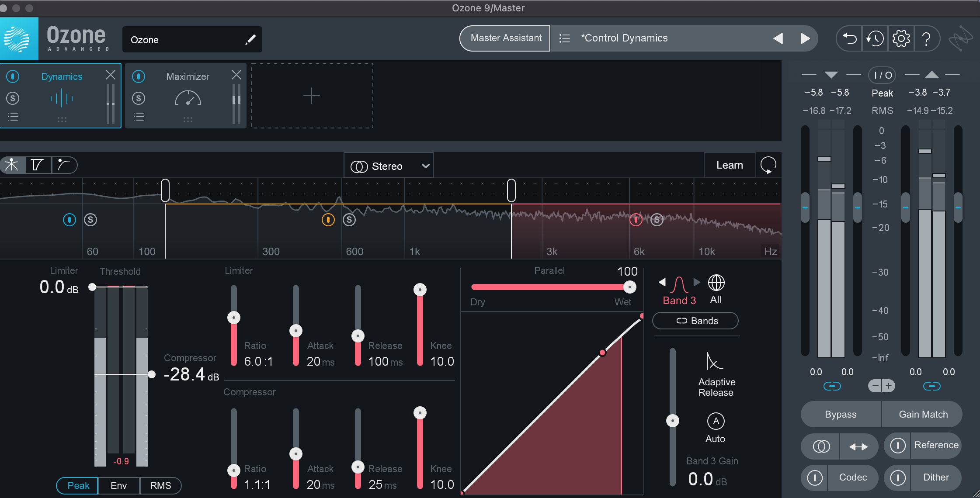Select the gain reduction trace view icon

pos(64,165)
